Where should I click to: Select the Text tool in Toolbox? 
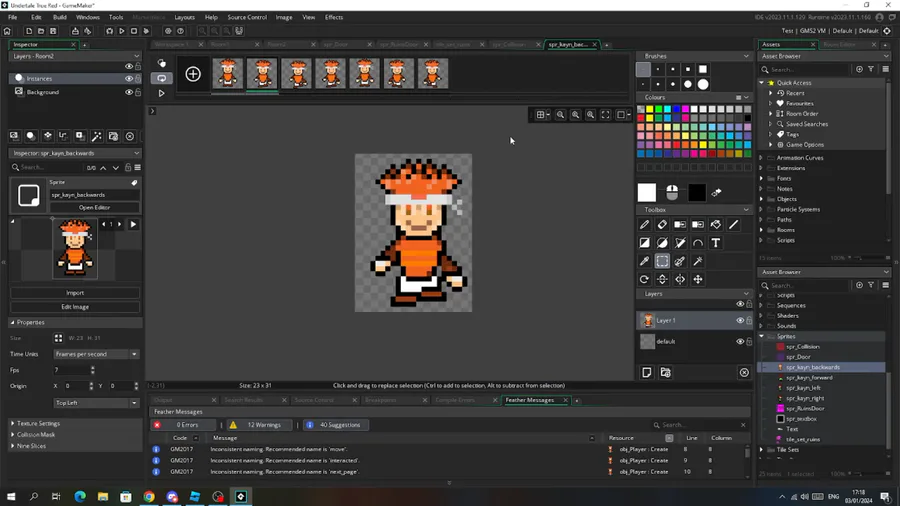[x=716, y=243]
